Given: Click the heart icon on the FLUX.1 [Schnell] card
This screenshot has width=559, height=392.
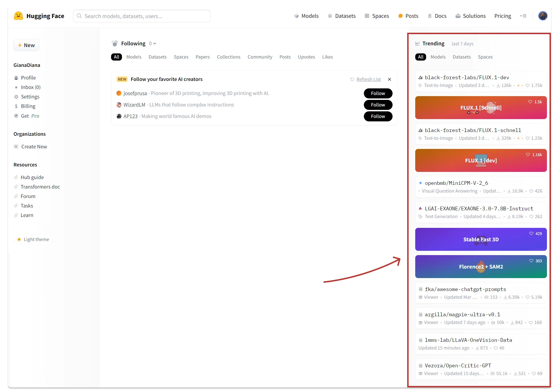Looking at the screenshot, I should pos(530,102).
